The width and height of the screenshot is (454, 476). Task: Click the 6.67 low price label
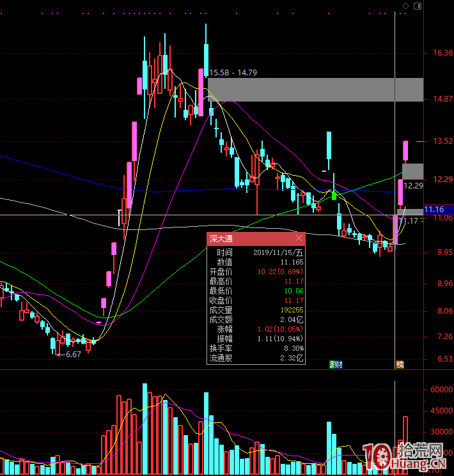(x=73, y=354)
